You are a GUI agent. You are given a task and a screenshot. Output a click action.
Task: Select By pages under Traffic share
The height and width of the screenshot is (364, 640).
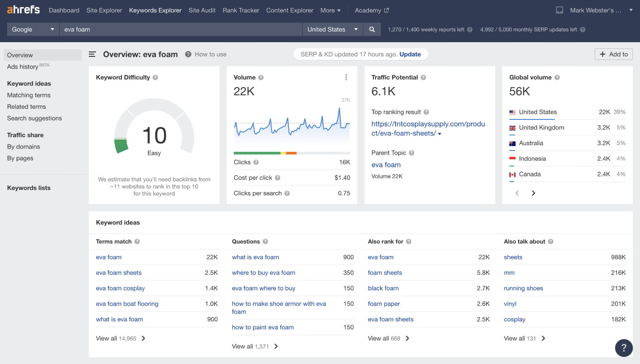[x=20, y=158]
